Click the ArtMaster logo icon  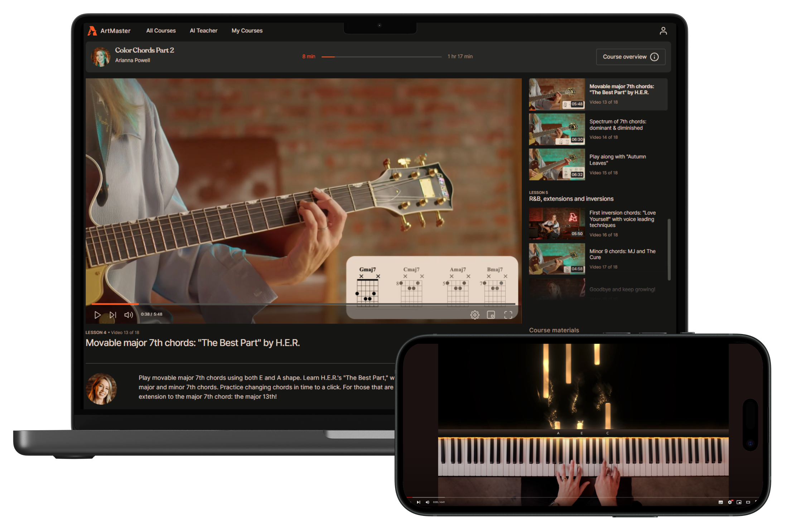point(91,30)
